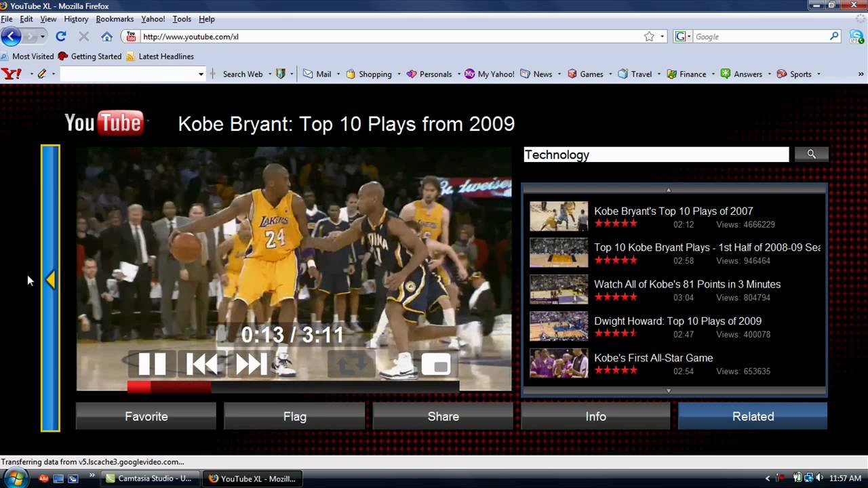Click the Yahoo toolbar pencil icon
868x488 pixels.
[x=42, y=74]
